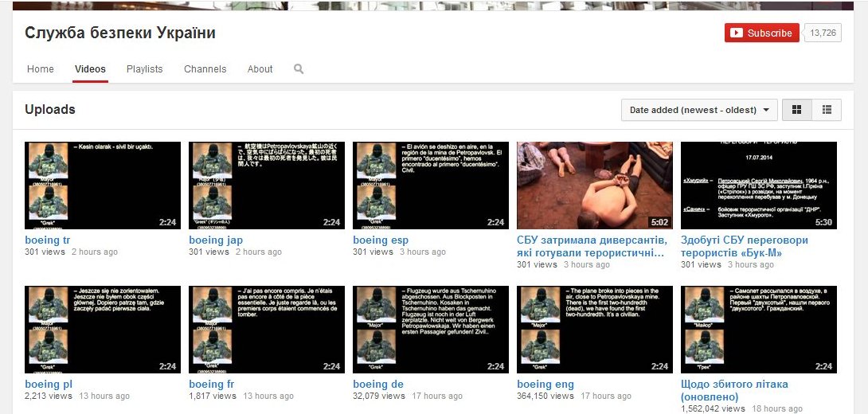The height and width of the screenshot is (414, 868).
Task: Open the «Бук-М» intercepted talks video link
Action: click(744, 246)
